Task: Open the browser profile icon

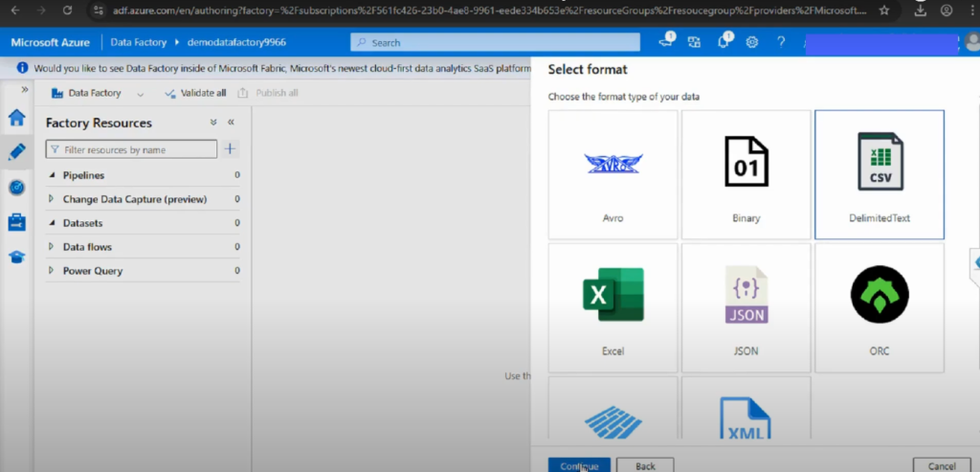Action: click(947, 10)
